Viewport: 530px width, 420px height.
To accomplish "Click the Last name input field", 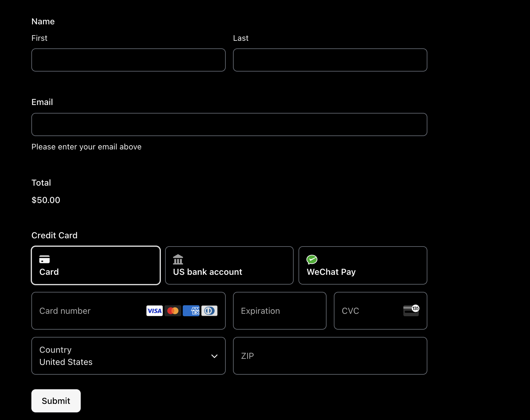I will (x=330, y=60).
